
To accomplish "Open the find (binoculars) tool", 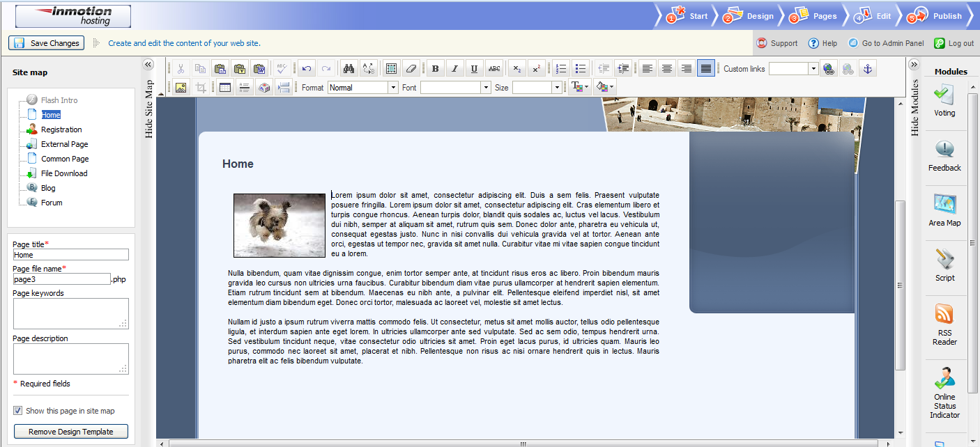I will point(349,68).
